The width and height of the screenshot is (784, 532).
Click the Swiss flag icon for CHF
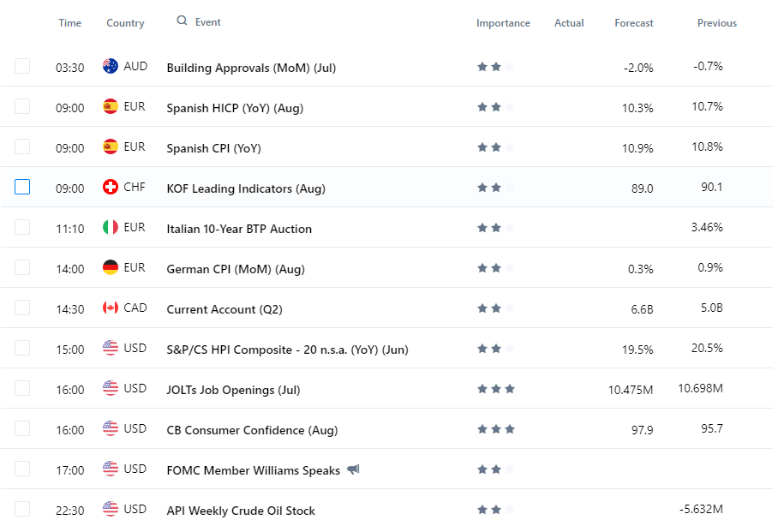click(x=111, y=188)
